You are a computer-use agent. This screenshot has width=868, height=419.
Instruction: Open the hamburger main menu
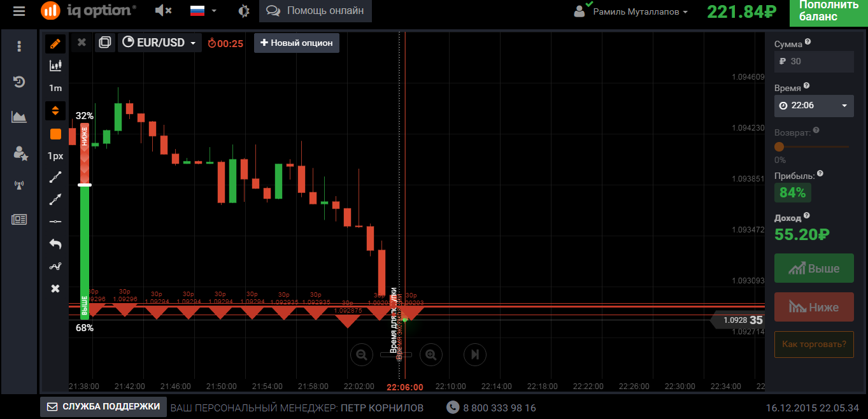pyautogui.click(x=20, y=11)
